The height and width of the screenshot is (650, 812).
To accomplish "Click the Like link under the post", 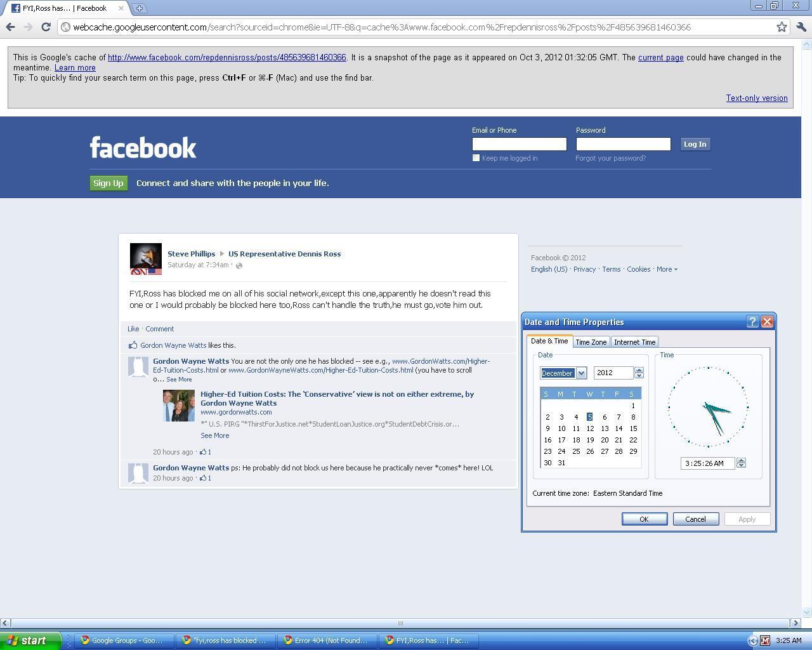I will coord(133,329).
